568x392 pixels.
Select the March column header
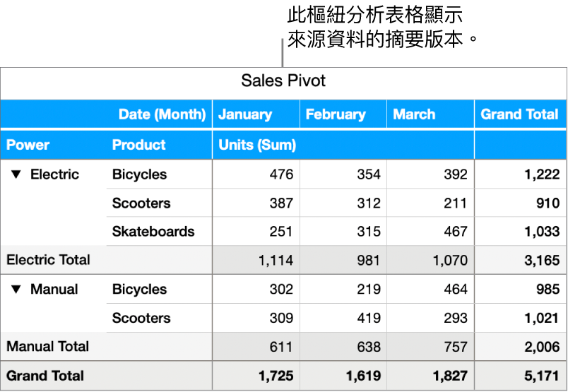coord(414,114)
